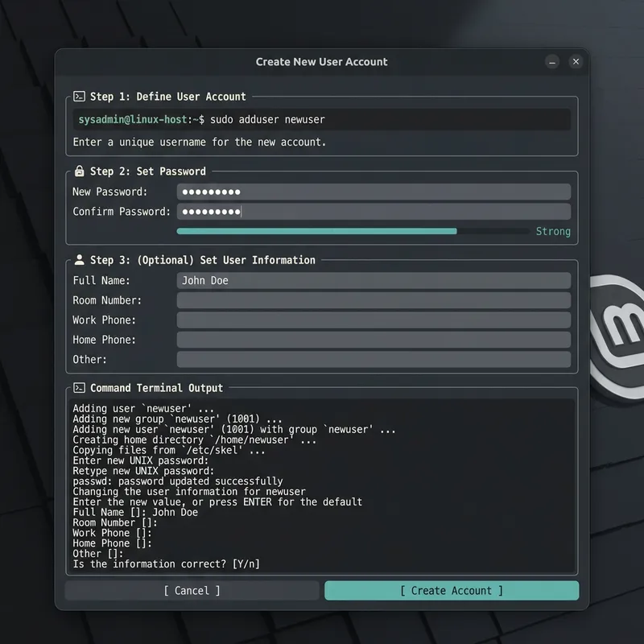Click the 'Full Name:' form label
The height and width of the screenshot is (644, 644).
pos(101,280)
